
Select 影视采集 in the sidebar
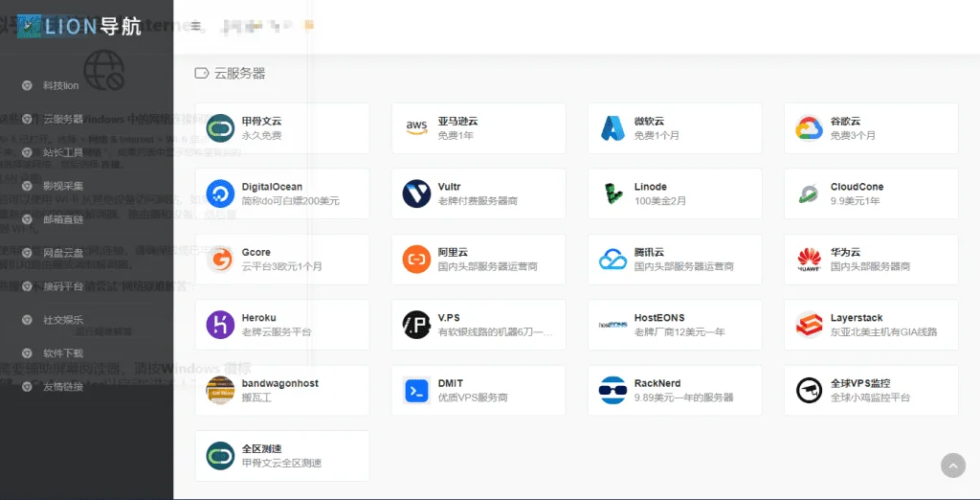coord(63,186)
